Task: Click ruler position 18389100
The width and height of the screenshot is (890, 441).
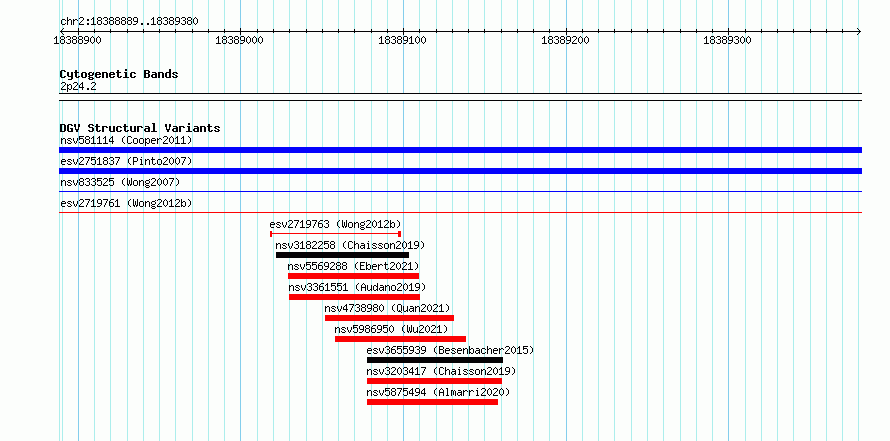Action: point(402,40)
